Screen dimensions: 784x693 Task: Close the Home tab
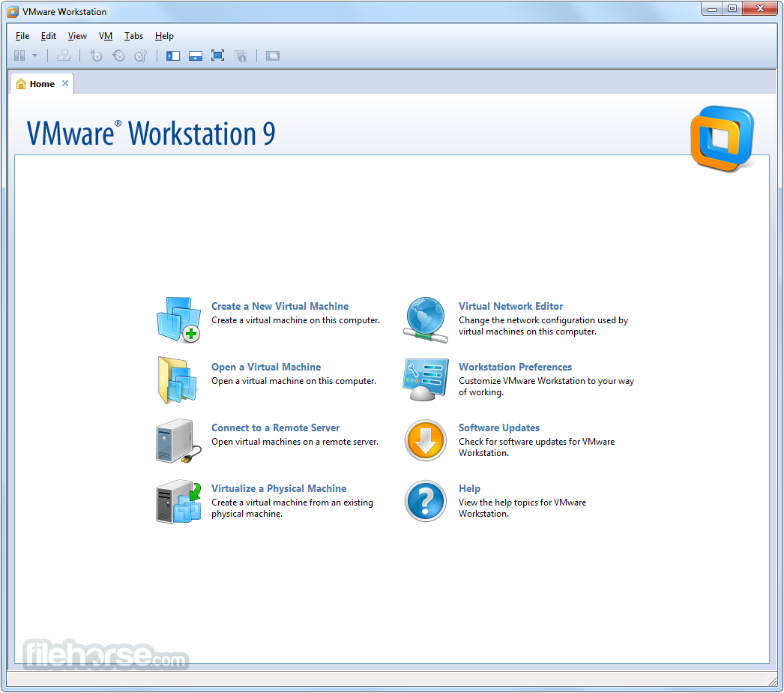[65, 83]
